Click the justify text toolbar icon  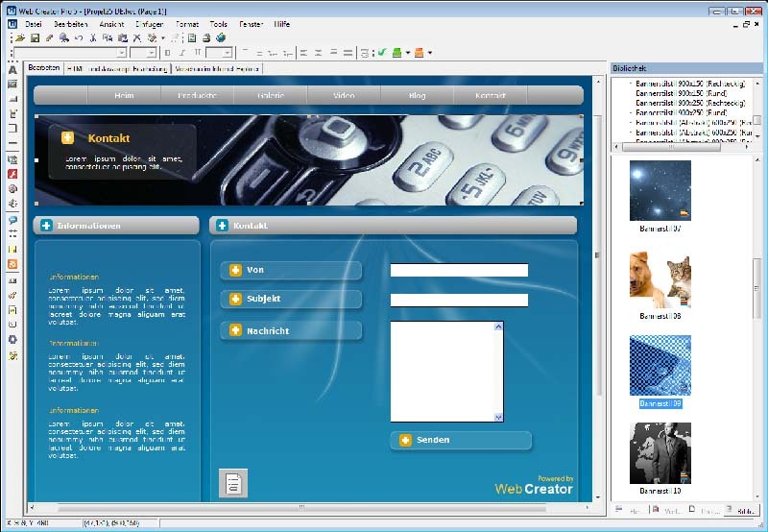pos(348,53)
